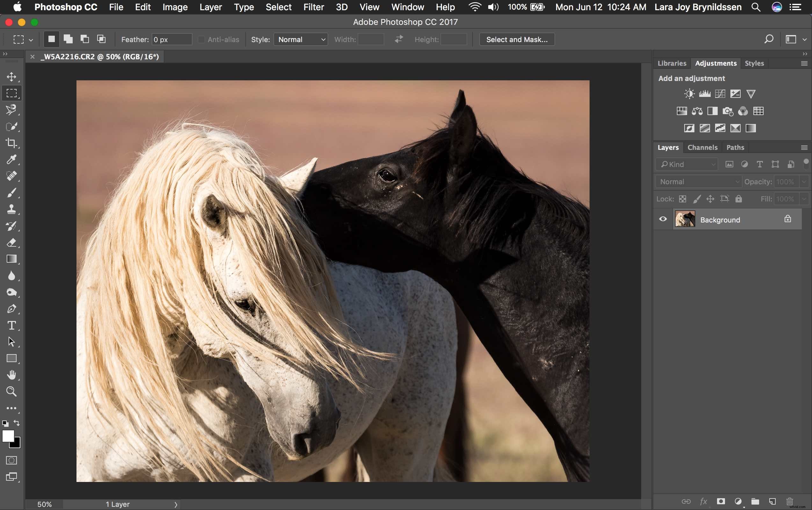Click the Select and Mask button
This screenshot has width=812, height=510.
pyautogui.click(x=517, y=39)
